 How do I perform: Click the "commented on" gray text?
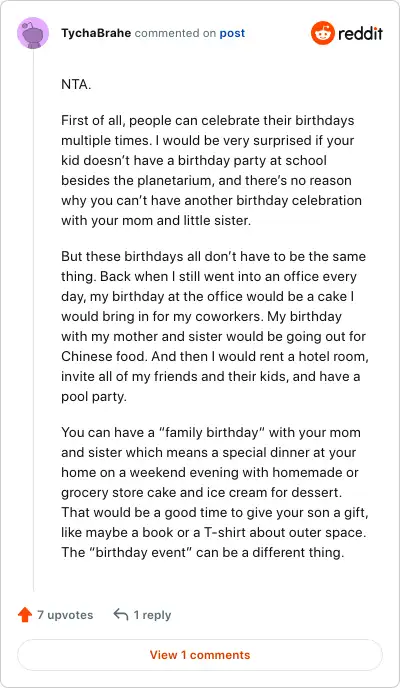(x=175, y=33)
